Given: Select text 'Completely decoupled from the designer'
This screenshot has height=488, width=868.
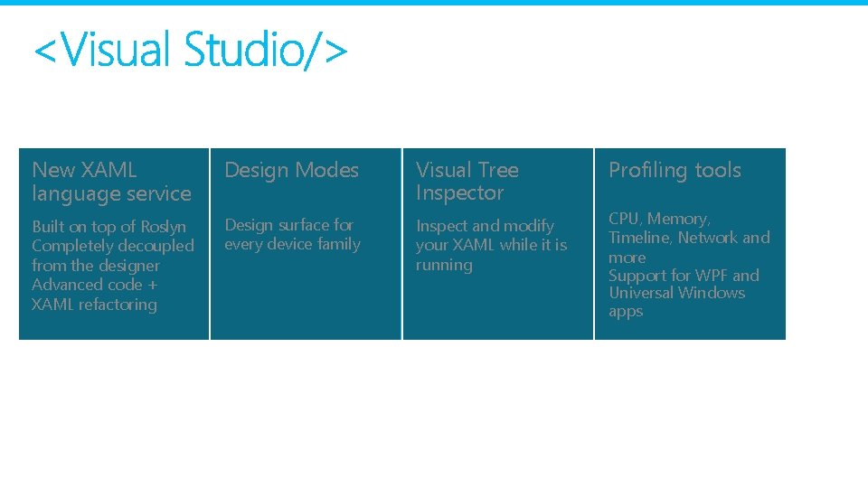Looking at the screenshot, I should [x=113, y=256].
